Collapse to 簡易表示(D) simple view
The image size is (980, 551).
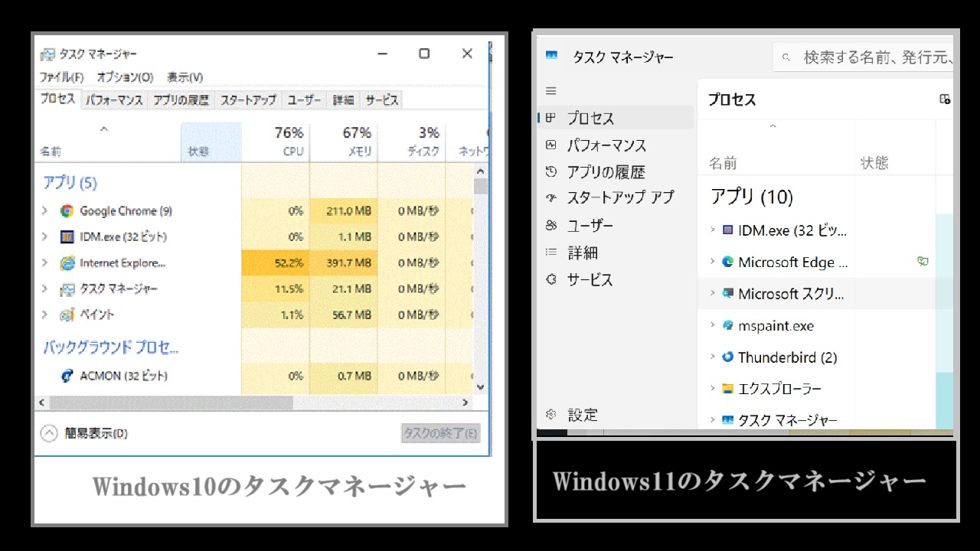click(84, 433)
